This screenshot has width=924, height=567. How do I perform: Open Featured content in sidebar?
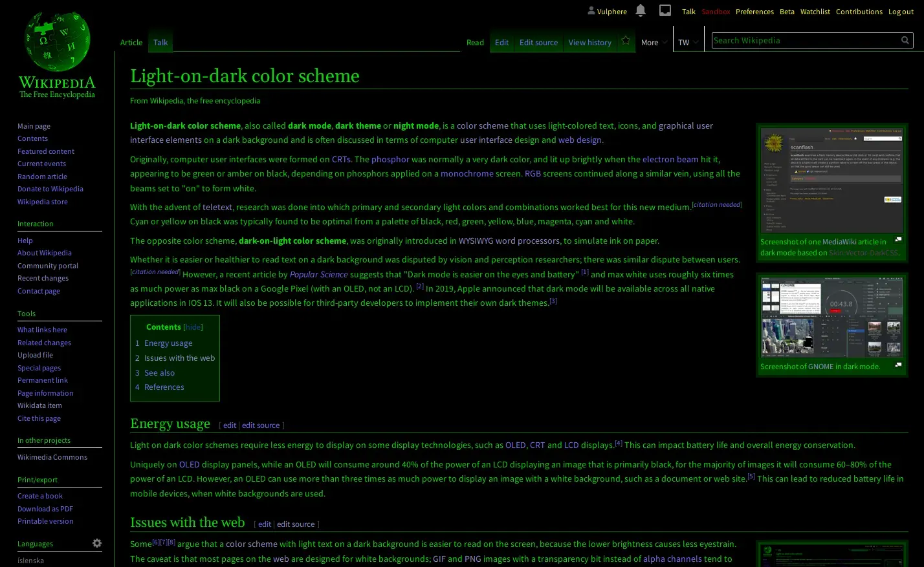pyautogui.click(x=46, y=151)
